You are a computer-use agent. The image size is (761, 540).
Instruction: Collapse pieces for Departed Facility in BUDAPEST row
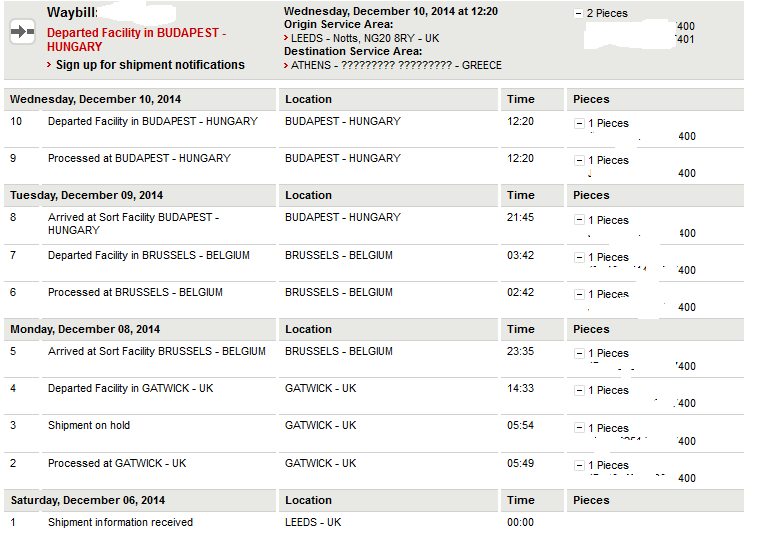click(x=579, y=123)
